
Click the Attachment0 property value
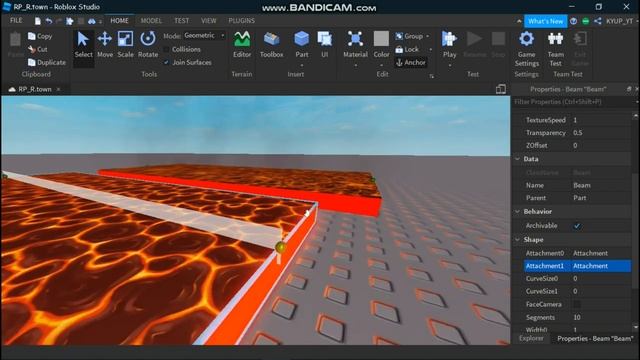[590, 253]
